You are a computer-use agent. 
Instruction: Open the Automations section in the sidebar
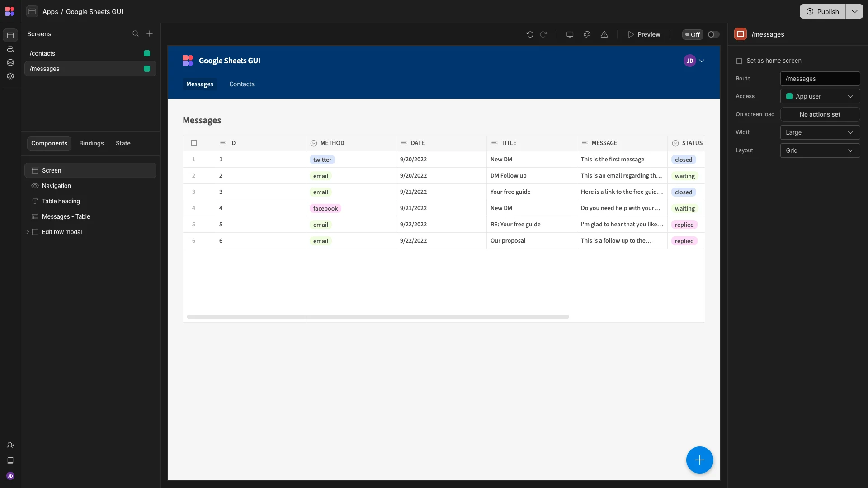[10, 49]
